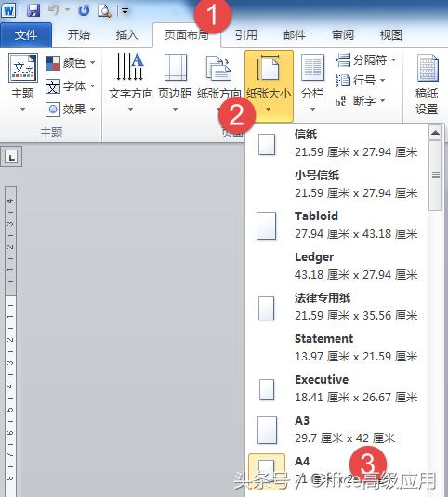Click the 纸张方向 orientation button

[218, 83]
